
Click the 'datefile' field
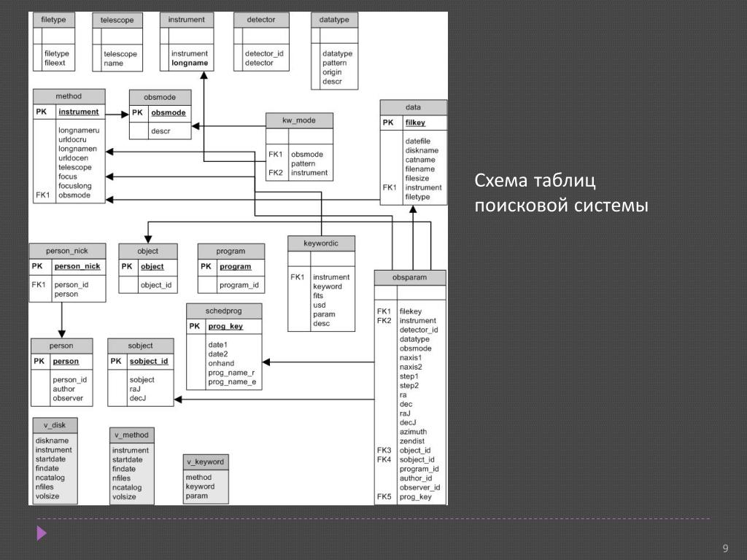[418, 141]
